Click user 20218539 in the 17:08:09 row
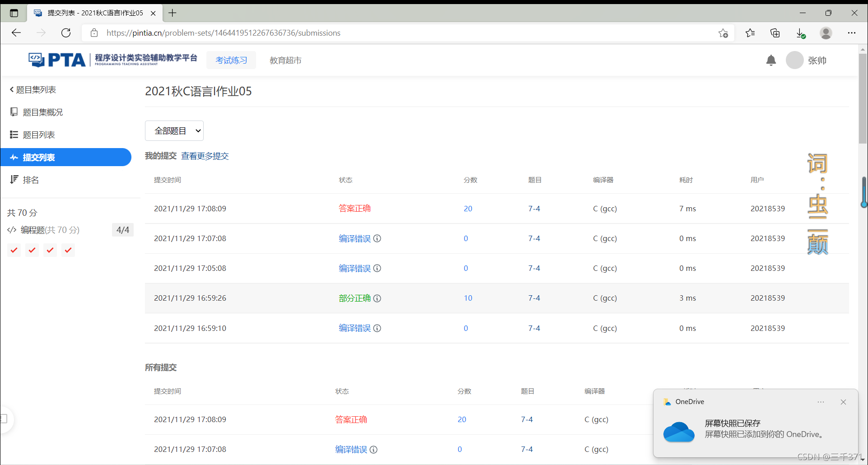Screen dimensions: 868x465 (x=768, y=209)
